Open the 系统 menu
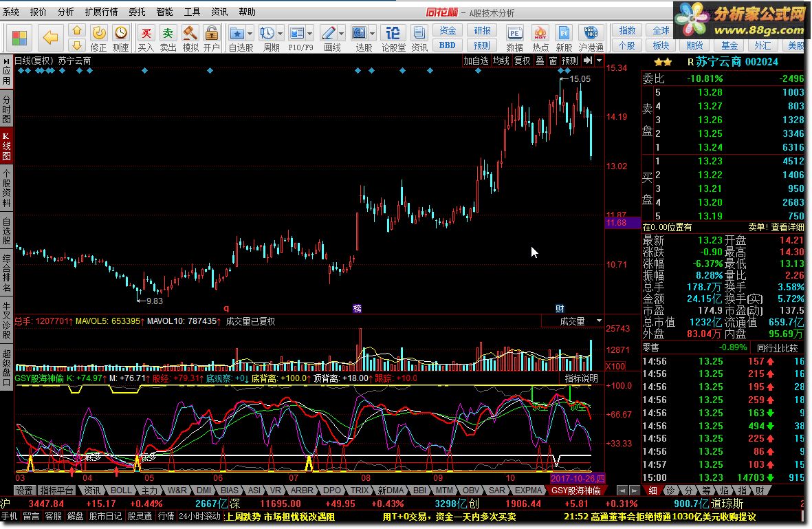This screenshot has height=529, width=812. pos(12,12)
